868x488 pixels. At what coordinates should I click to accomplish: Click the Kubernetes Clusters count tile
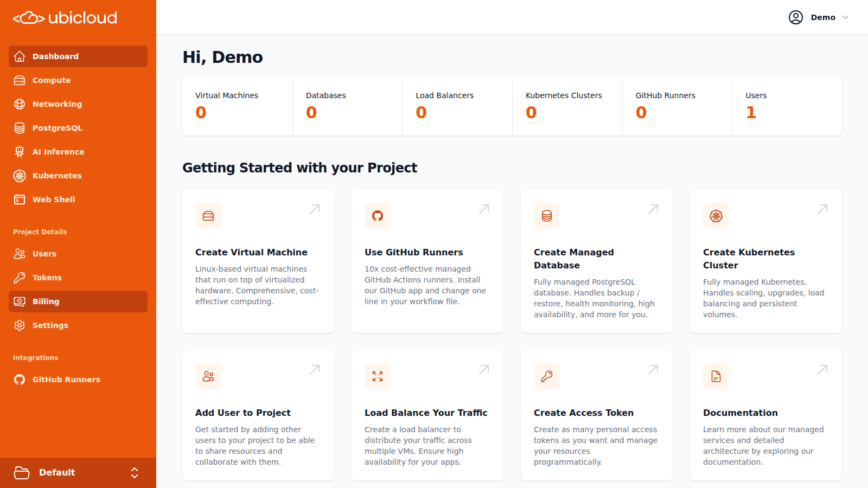pos(567,106)
